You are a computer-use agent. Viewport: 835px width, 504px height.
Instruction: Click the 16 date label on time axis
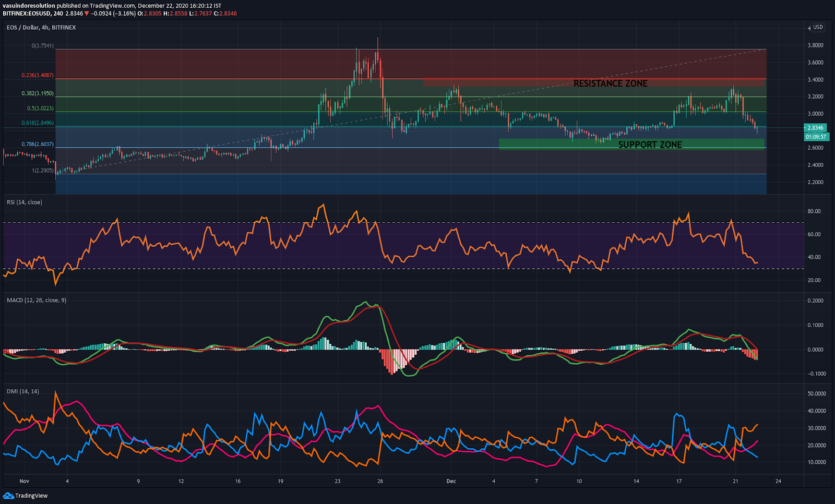(x=238, y=481)
